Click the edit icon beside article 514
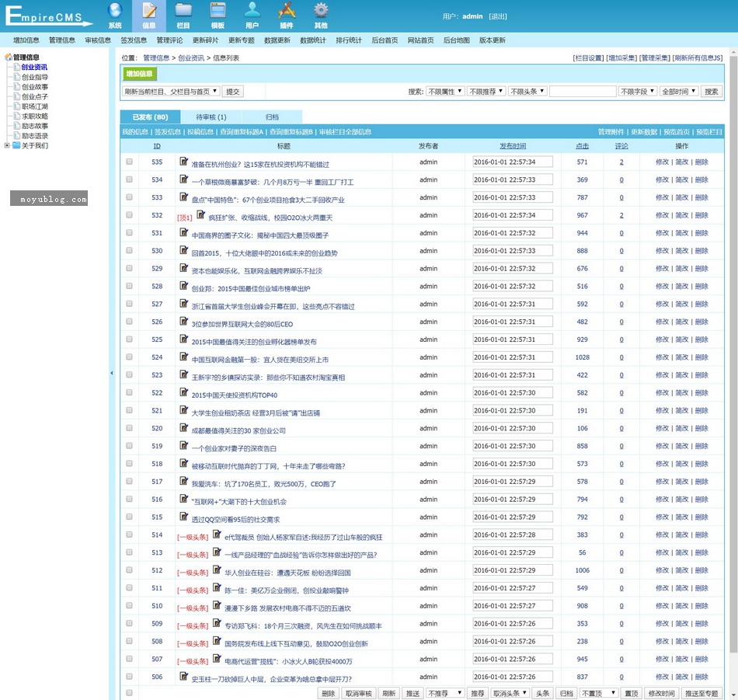The width and height of the screenshot is (738, 700). [217, 535]
